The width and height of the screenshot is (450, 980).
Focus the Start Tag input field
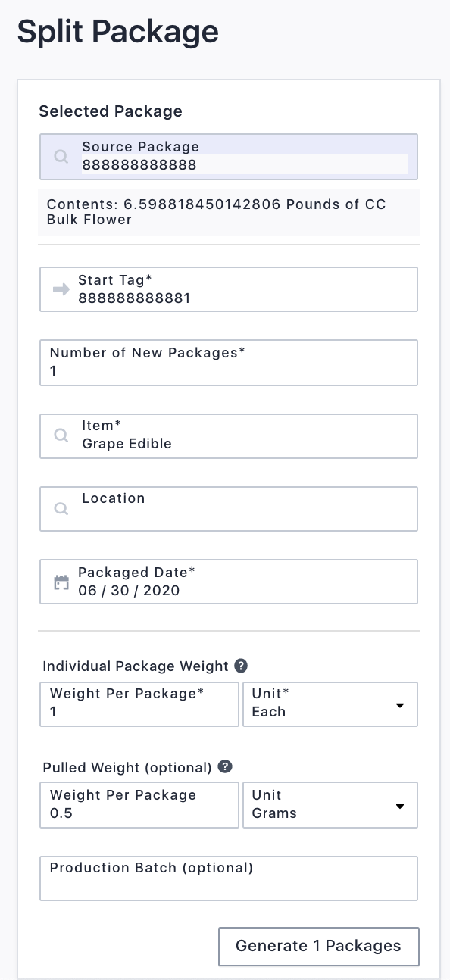click(x=229, y=289)
